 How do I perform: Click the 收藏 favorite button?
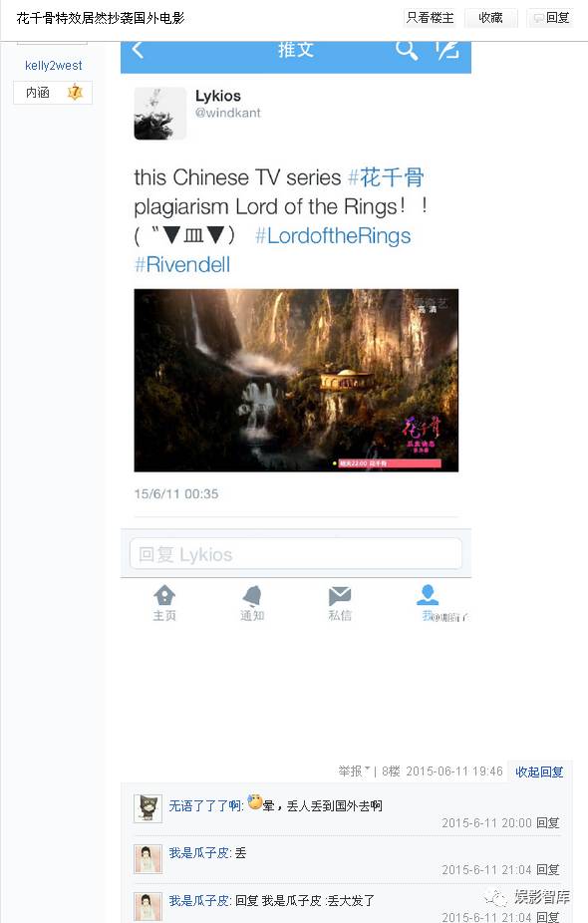point(491,18)
